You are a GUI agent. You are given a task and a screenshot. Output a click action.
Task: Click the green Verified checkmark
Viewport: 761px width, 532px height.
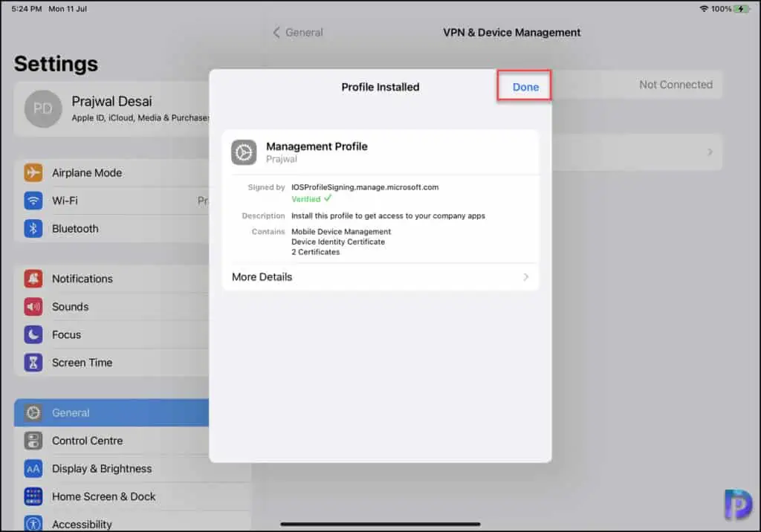[328, 198]
